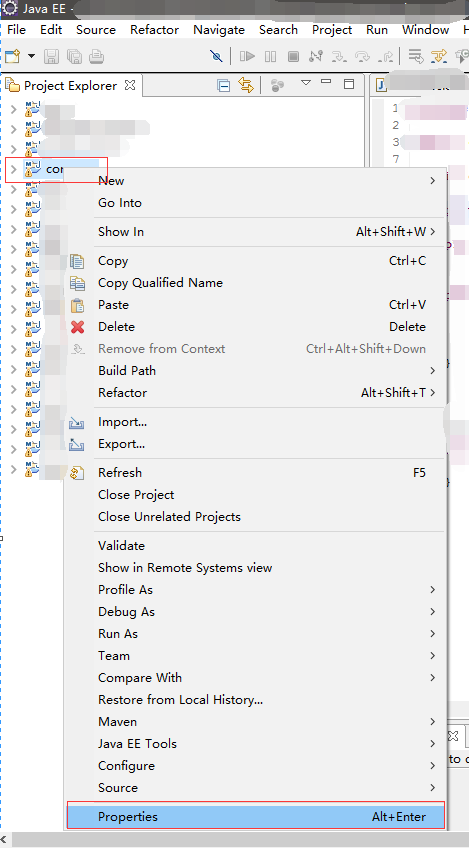Open the dropdown arrow beside New toolbar icon
This screenshot has height=848, width=469.
click(31, 56)
